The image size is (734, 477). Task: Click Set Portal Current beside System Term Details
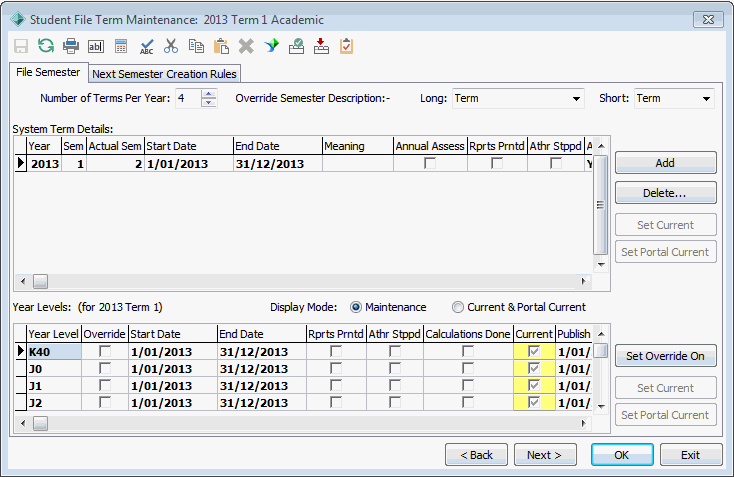(x=665, y=252)
